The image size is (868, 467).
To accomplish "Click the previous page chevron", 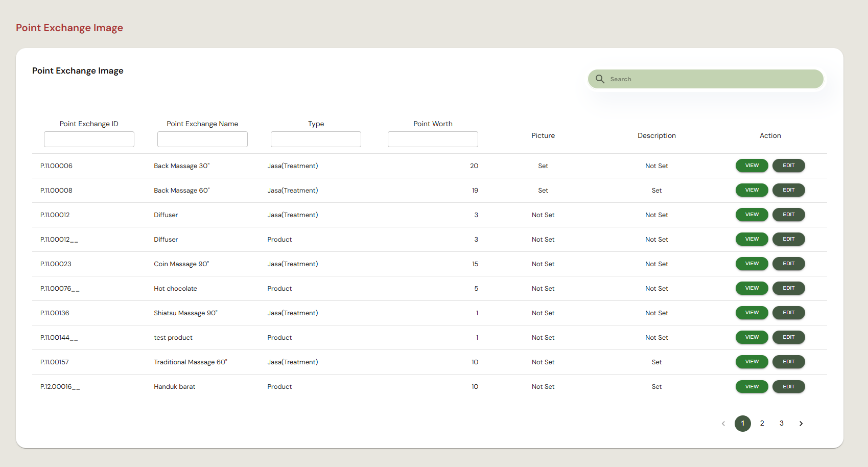I will (x=723, y=424).
